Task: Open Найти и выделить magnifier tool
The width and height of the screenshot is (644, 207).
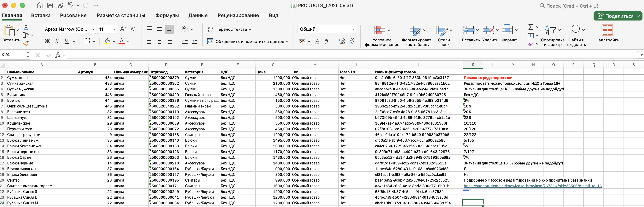Action: pyautogui.click(x=576, y=36)
